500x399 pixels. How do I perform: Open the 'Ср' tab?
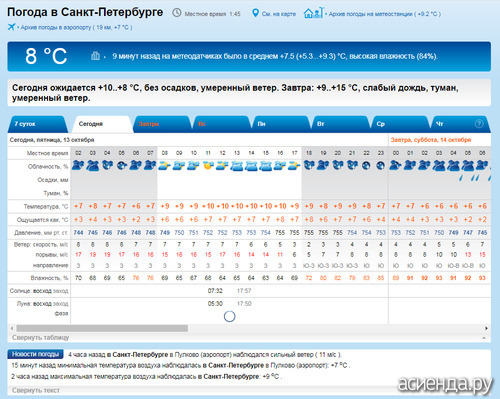pyautogui.click(x=401, y=124)
